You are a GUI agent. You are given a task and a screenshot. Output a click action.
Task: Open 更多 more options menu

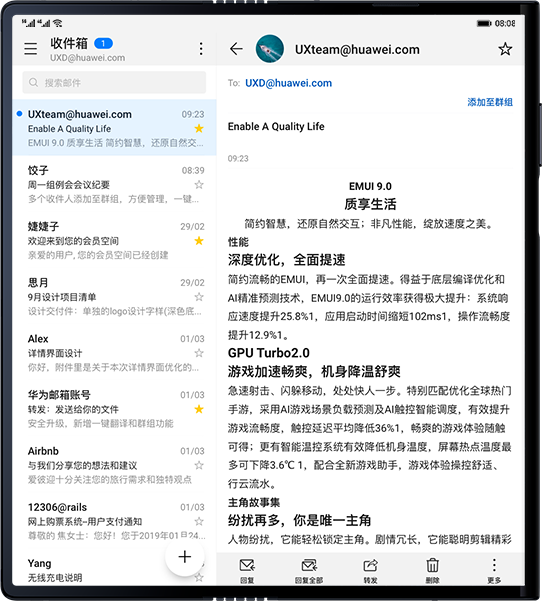(494, 570)
